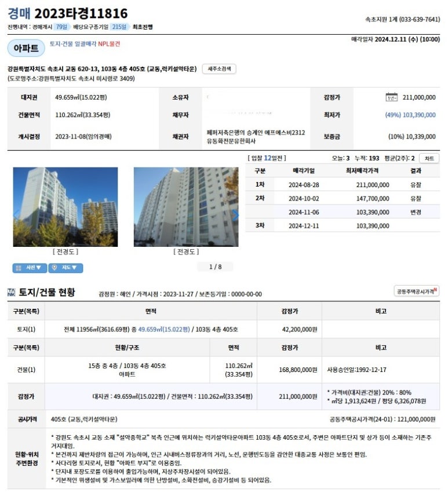Expand the 사진 dropdown button
The height and width of the screenshot is (496, 448).
(30, 268)
